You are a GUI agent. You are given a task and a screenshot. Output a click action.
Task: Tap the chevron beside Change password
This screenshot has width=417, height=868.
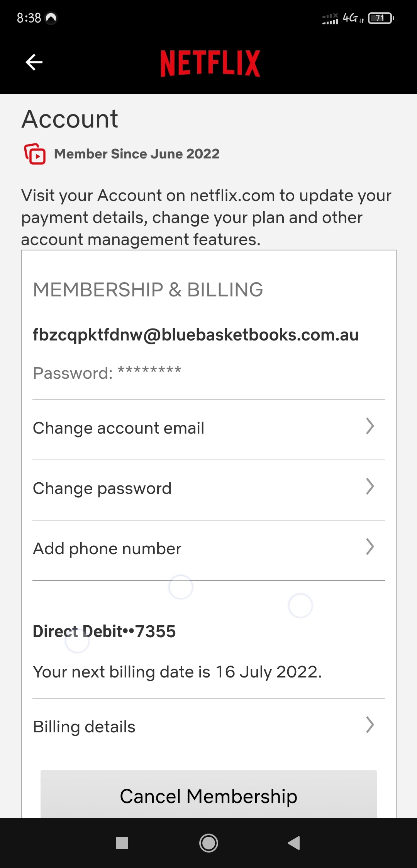coord(370,487)
